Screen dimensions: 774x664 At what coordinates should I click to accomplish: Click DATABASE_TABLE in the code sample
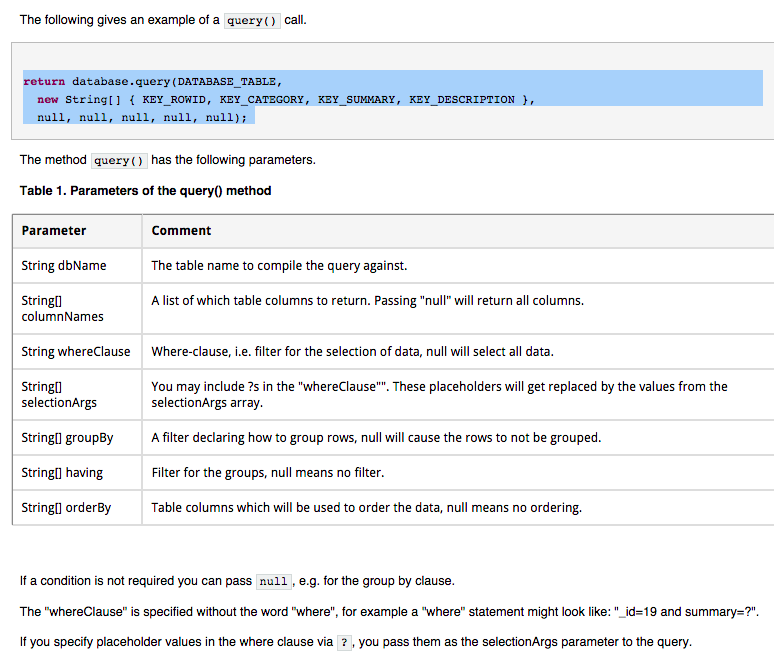pyautogui.click(x=227, y=81)
